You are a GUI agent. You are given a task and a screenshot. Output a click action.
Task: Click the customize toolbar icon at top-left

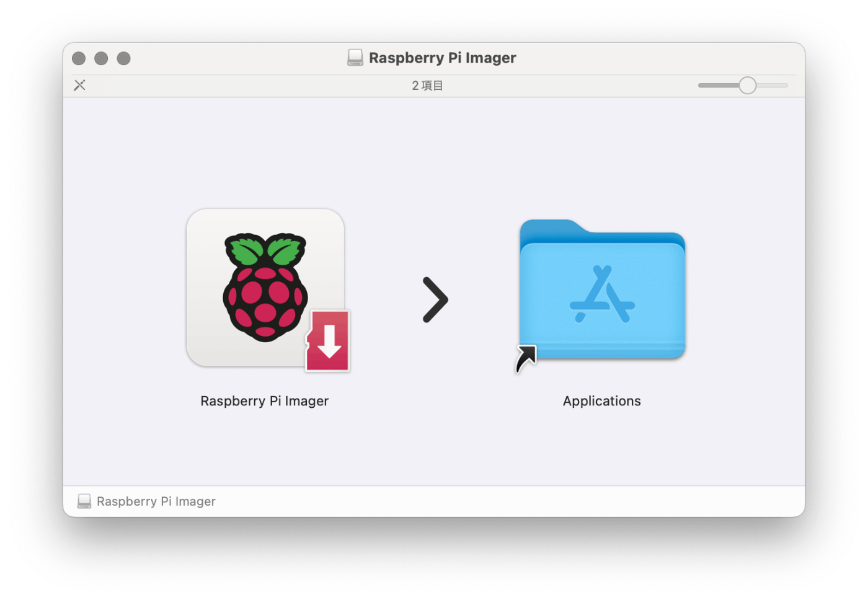click(79, 85)
